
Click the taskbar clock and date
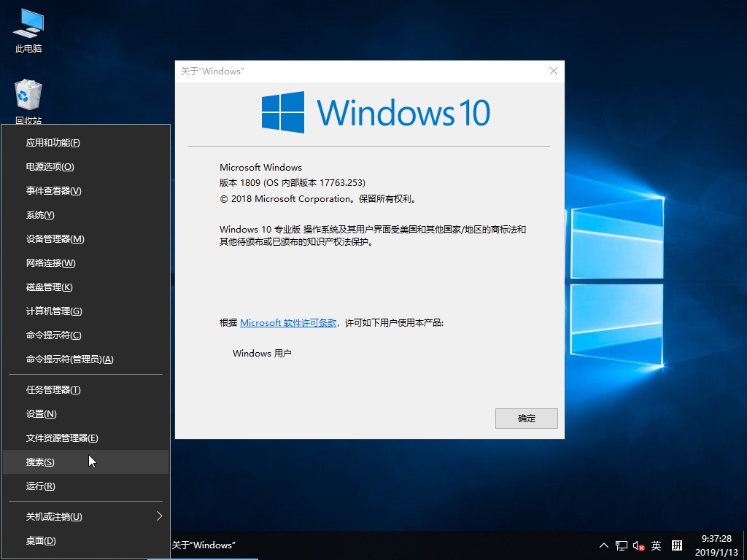click(716, 545)
